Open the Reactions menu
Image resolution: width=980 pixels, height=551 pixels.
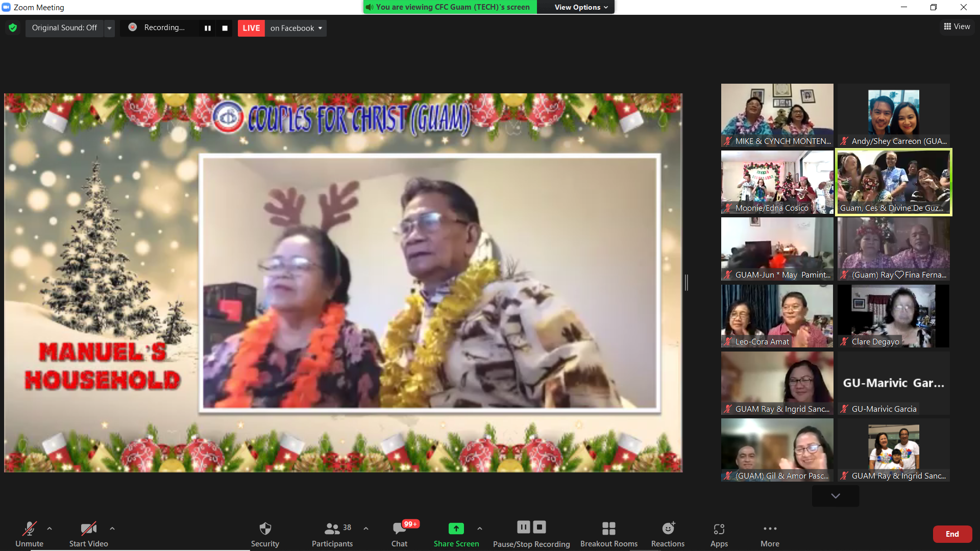tap(668, 534)
